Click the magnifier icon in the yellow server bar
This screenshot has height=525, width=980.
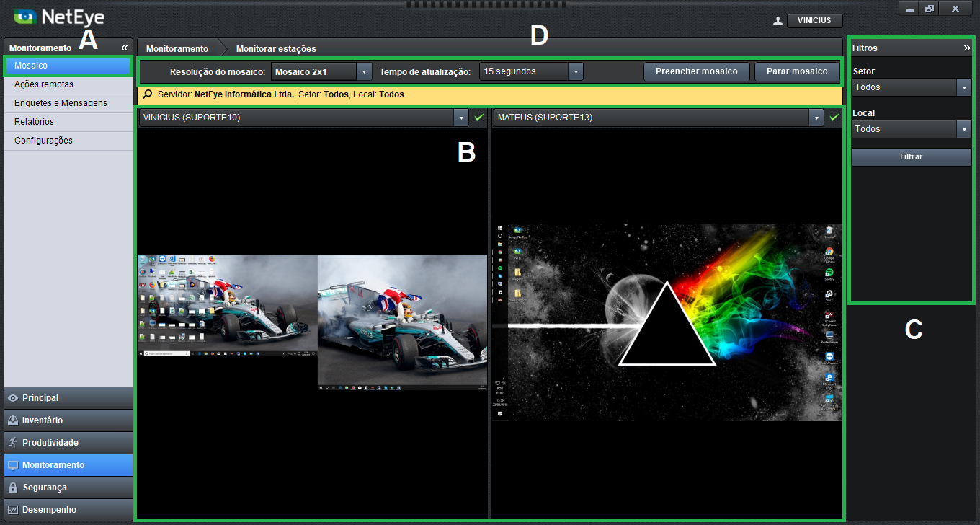point(148,94)
